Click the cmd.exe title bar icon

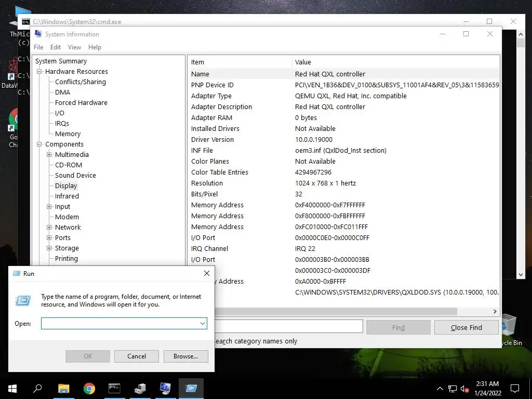(26, 22)
